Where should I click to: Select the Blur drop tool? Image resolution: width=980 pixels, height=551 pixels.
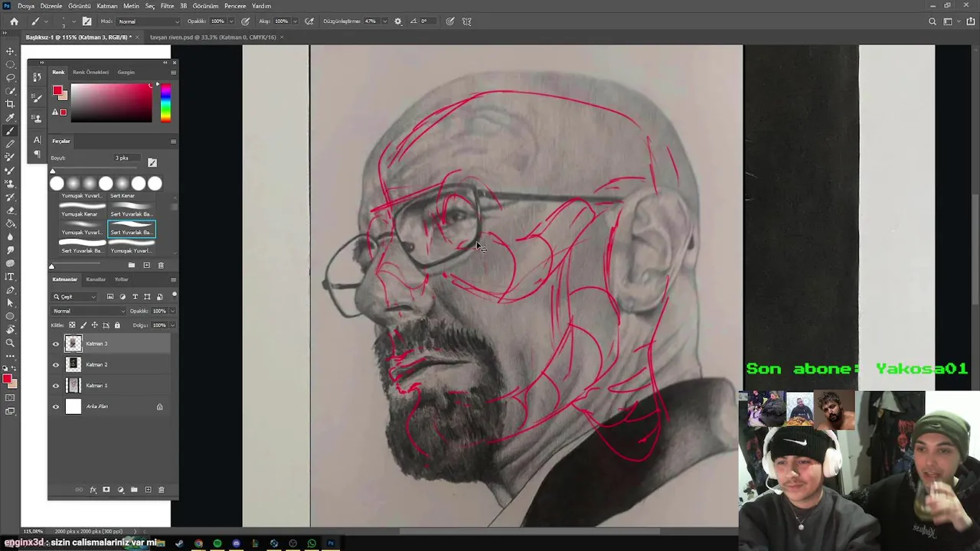click(10, 236)
